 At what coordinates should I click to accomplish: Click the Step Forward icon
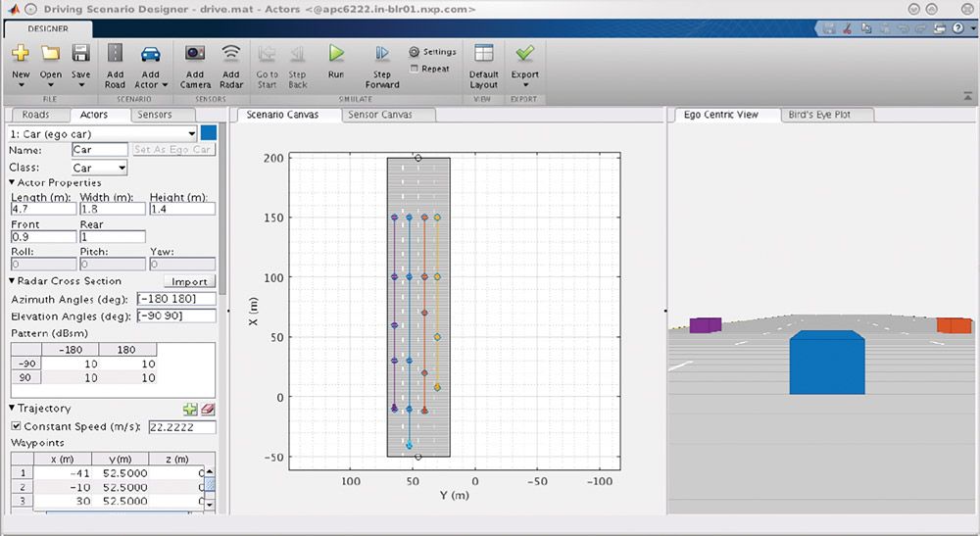pyautogui.click(x=382, y=55)
